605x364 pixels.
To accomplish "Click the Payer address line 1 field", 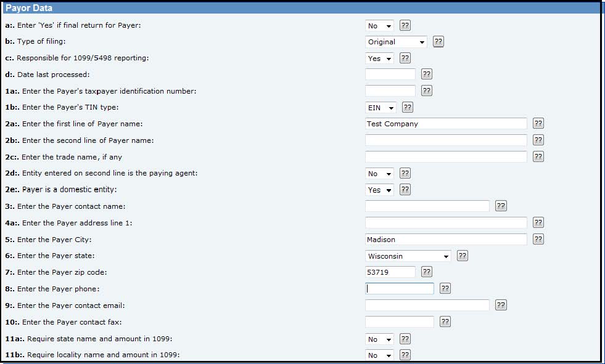I will tap(446, 222).
